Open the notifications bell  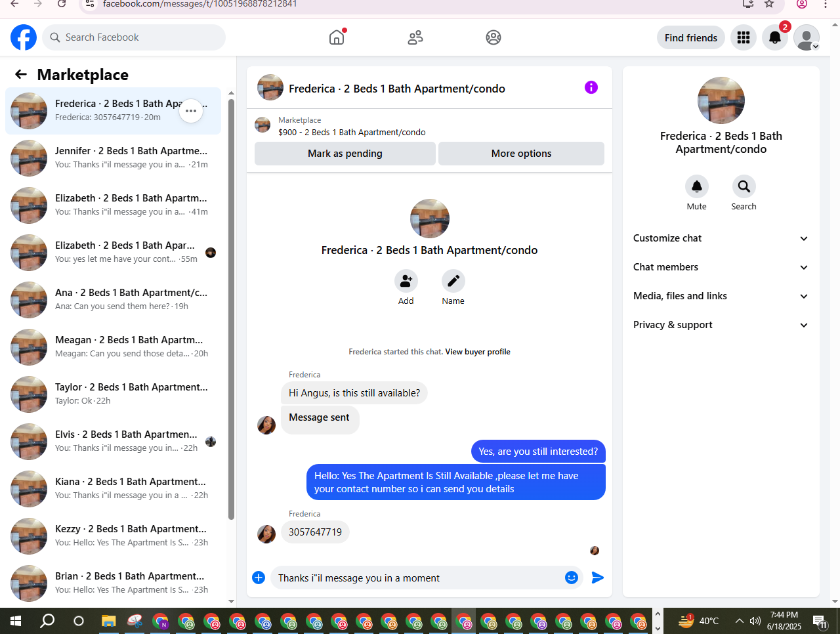[x=775, y=37]
